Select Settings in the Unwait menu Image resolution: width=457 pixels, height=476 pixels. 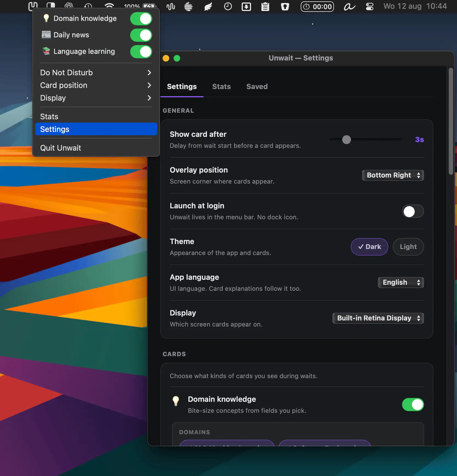96,129
